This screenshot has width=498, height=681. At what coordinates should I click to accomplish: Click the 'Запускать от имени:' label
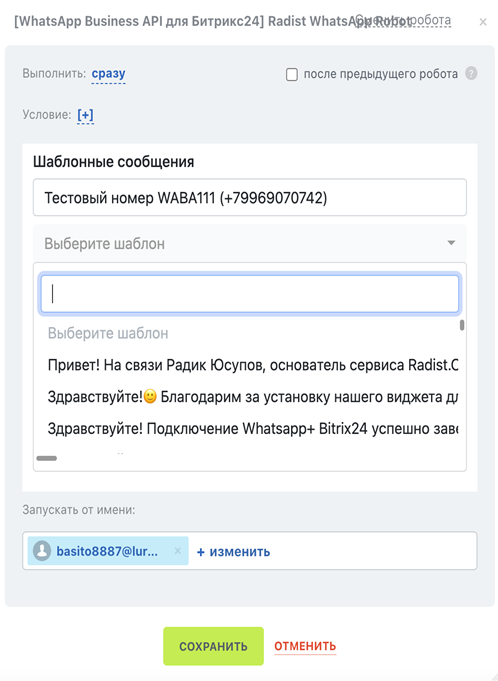[x=79, y=509]
